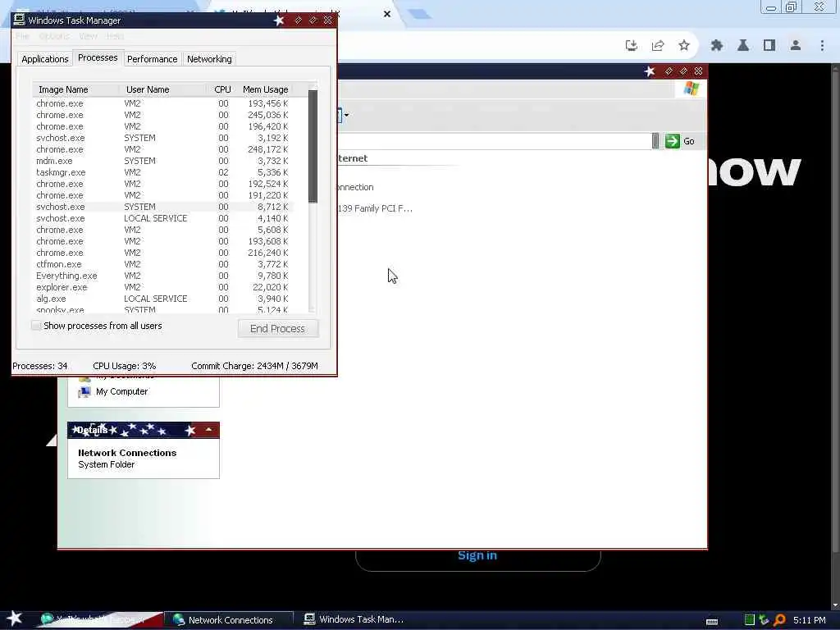
Task: Click the star Start button on the taskbar
Action: (x=15, y=619)
